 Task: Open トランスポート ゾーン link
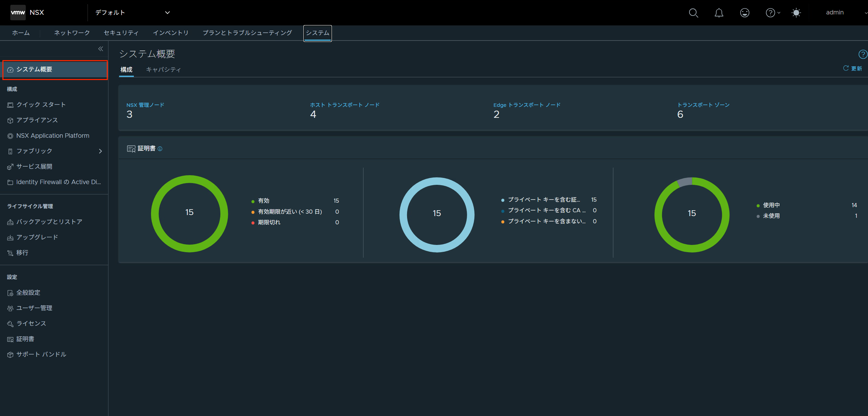703,105
